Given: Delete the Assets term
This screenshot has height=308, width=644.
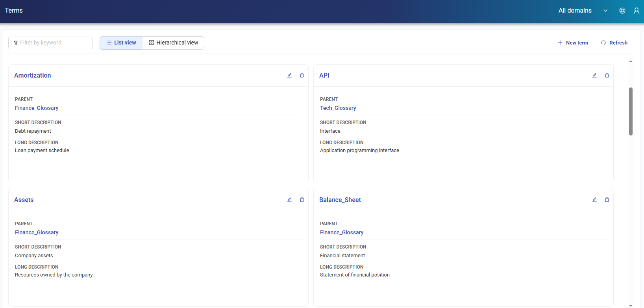Looking at the screenshot, I should (302, 200).
